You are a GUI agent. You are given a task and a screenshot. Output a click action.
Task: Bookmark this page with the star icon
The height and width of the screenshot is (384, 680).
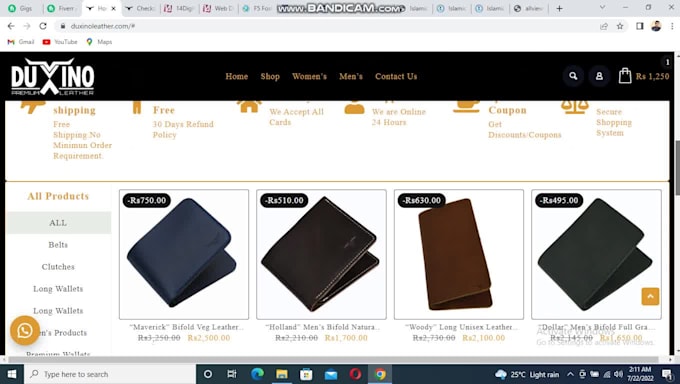[x=620, y=26]
